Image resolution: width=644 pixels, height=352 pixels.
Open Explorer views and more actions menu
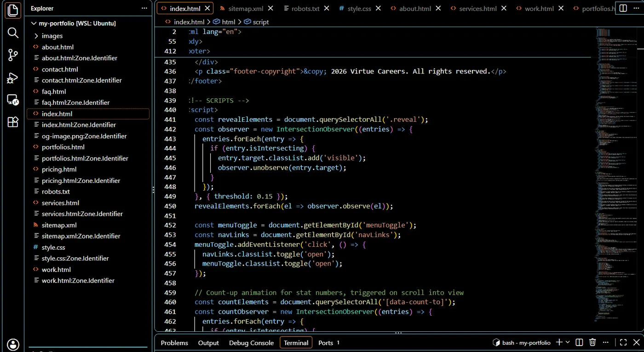144,8
